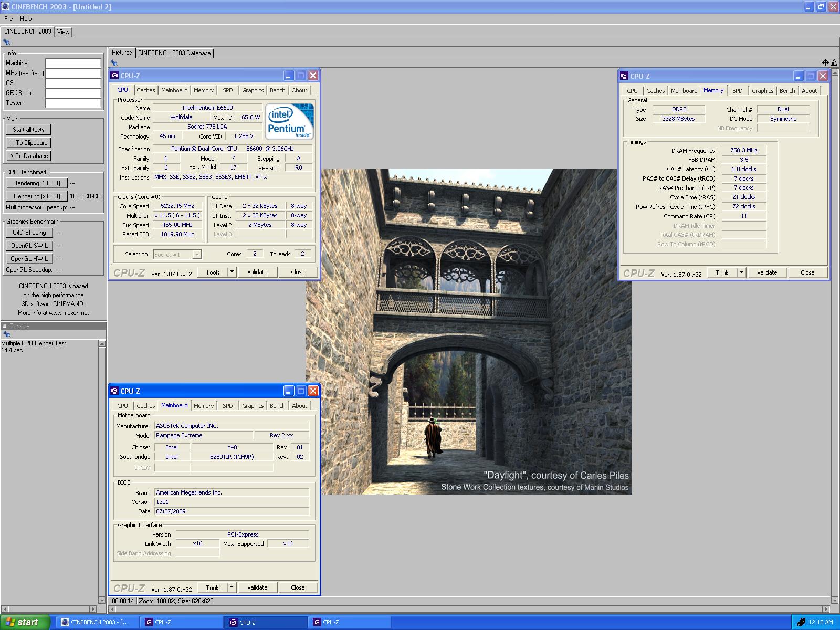840x630 pixels.
Task: Click the DRAM Frequency value 758.3 MHz
Action: coord(744,150)
